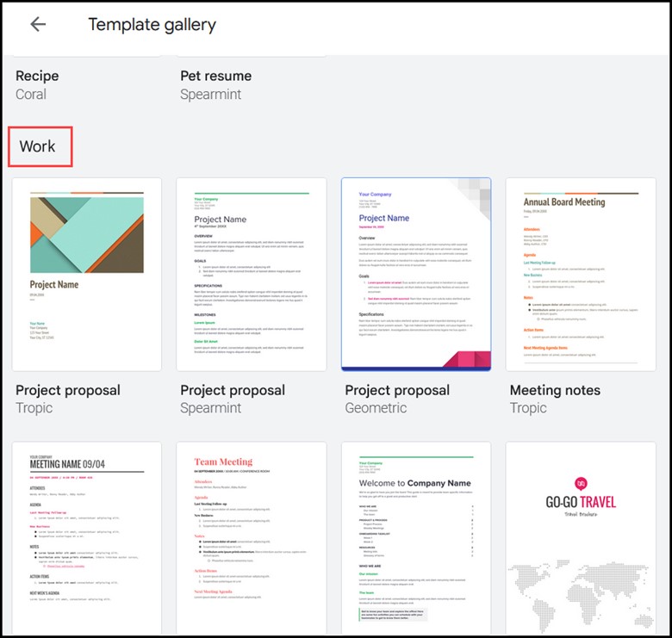Click Tropic label under Meeting notes
This screenshot has height=638, width=672.
click(528, 408)
